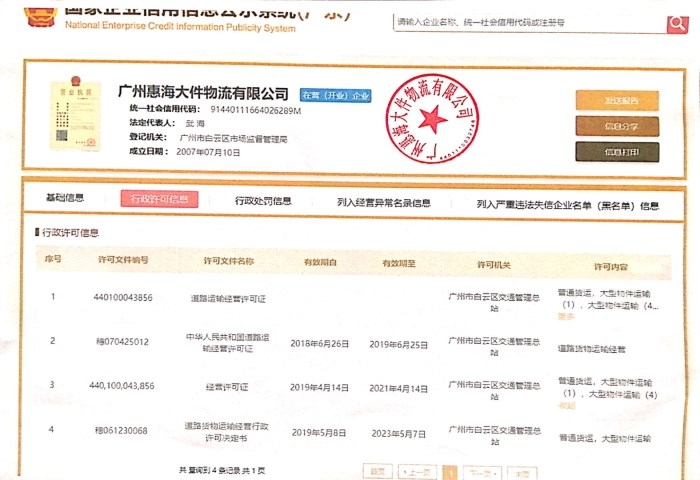Click permit content 道路货物运输经营 in row 2
Screen dimensions: 700x480
(x=592, y=349)
